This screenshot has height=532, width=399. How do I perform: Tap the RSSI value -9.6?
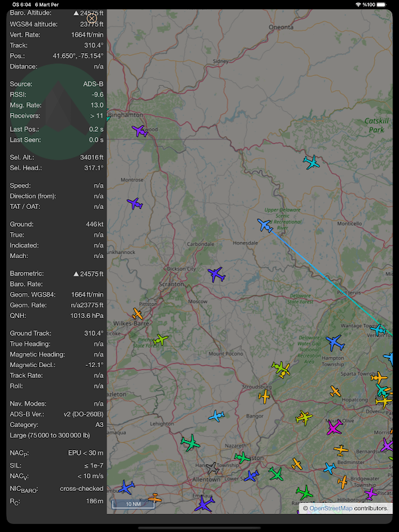(98, 94)
